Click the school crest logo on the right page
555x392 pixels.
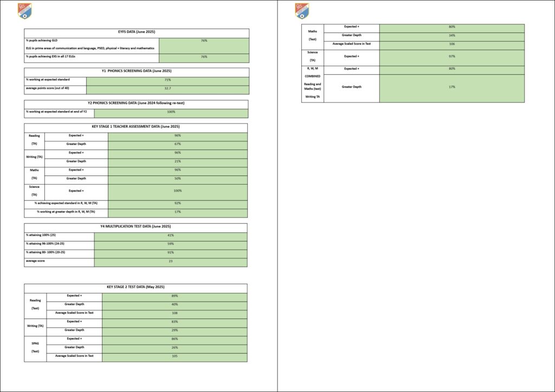(302, 11)
